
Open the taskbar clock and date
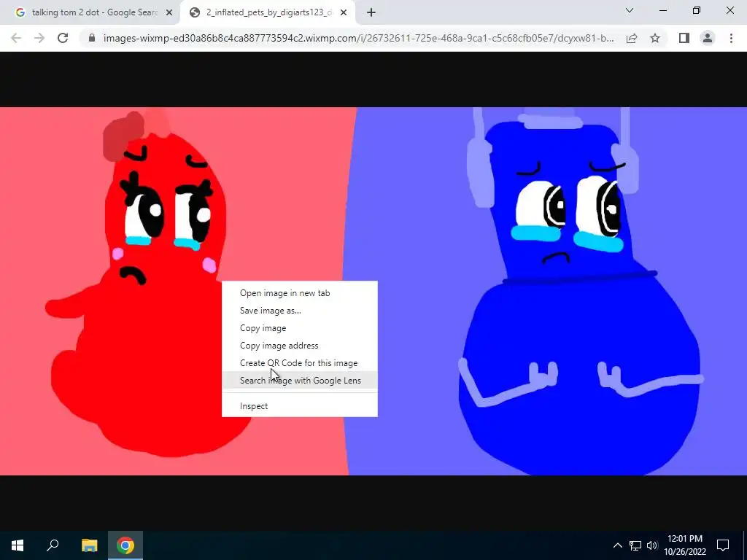[x=685, y=545]
